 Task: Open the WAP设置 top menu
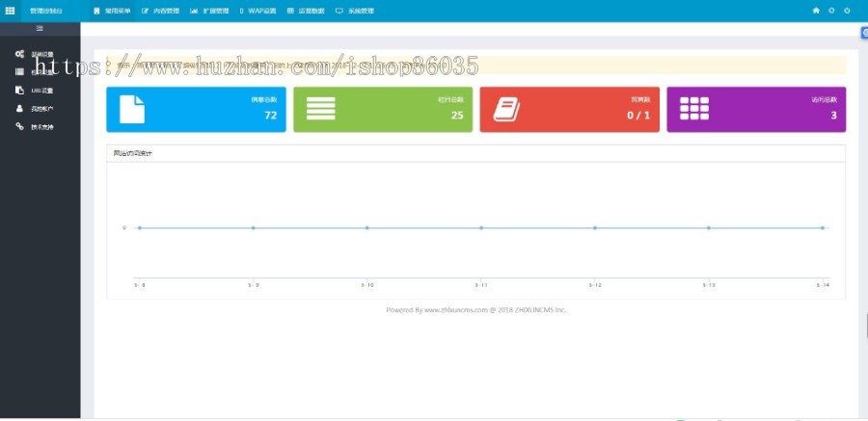click(258, 11)
